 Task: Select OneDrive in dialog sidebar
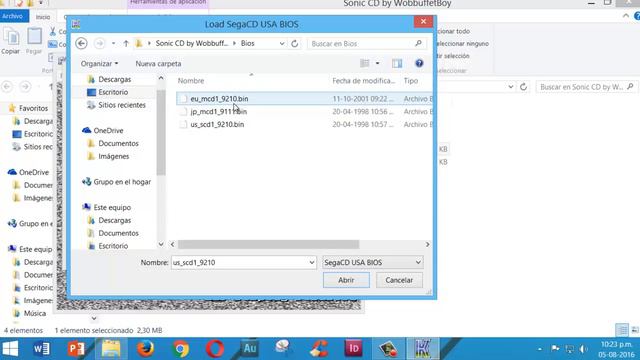108,131
